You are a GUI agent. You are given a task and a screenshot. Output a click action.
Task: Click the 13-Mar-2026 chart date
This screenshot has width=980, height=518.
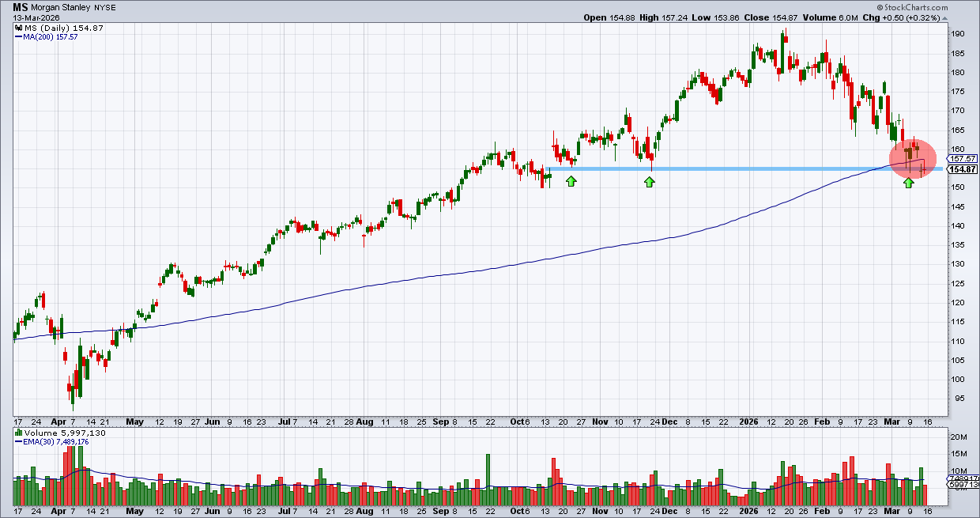click(36, 17)
